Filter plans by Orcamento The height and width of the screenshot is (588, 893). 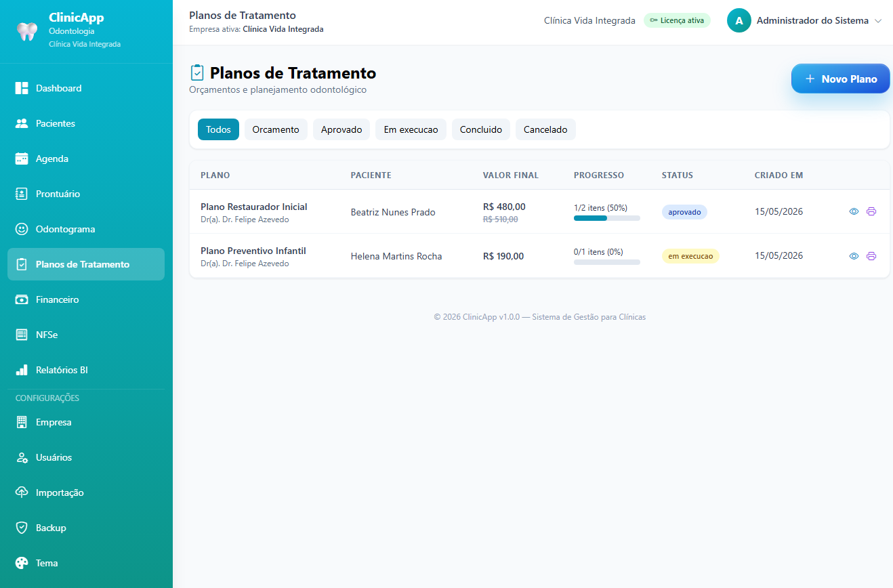[x=276, y=129]
